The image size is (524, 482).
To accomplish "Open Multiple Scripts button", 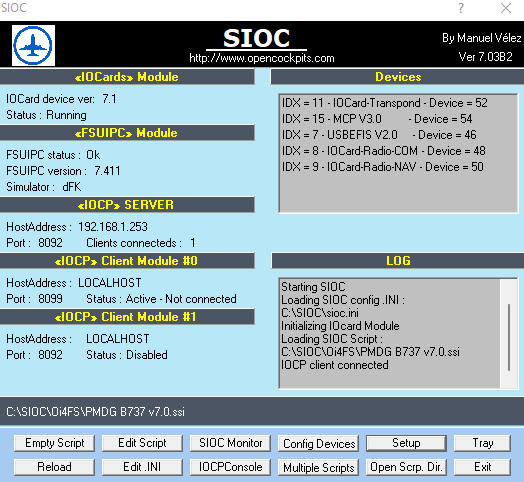I will [318, 467].
